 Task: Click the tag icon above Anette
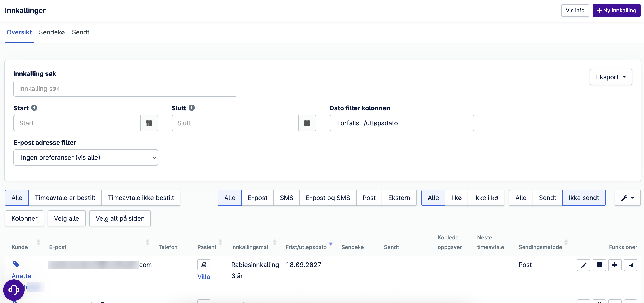coord(16,264)
